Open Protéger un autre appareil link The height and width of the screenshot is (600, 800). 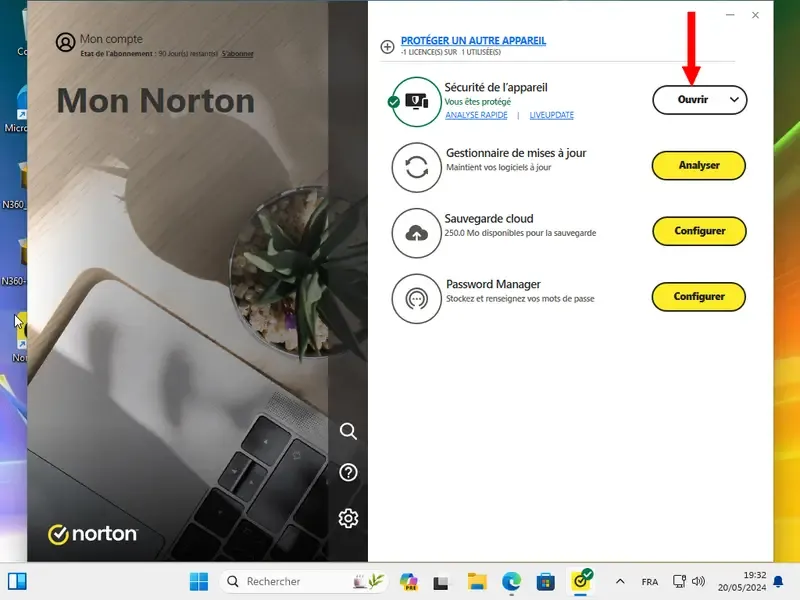click(473, 40)
